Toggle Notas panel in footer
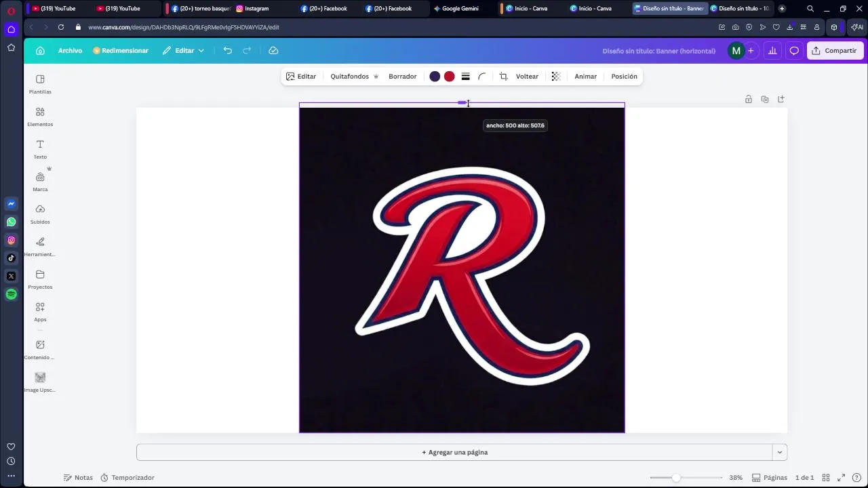This screenshot has width=868, height=488. click(78, 478)
